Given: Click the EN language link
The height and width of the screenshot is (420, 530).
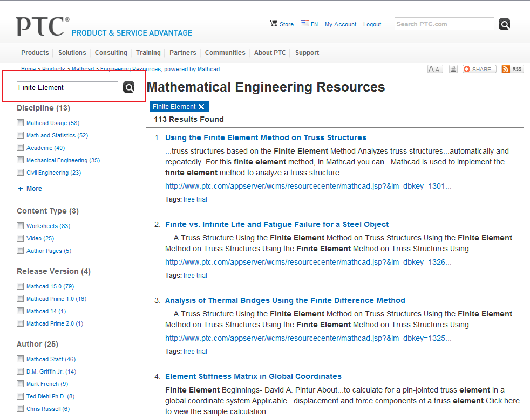Looking at the screenshot, I should tap(314, 24).
